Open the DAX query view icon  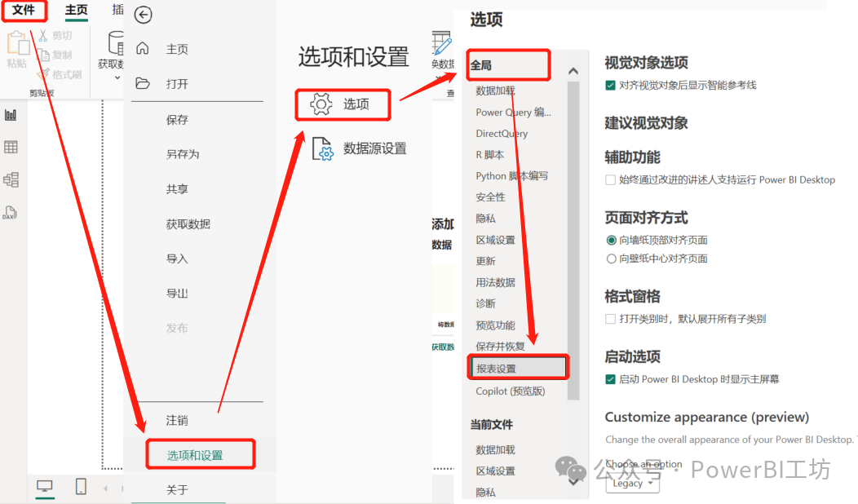point(10,213)
